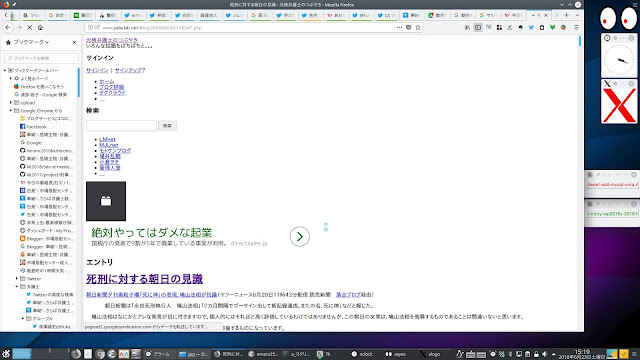This screenshot has height=360, width=640.
Task: Close the bookmarks sidebar
Action: click(x=74, y=42)
